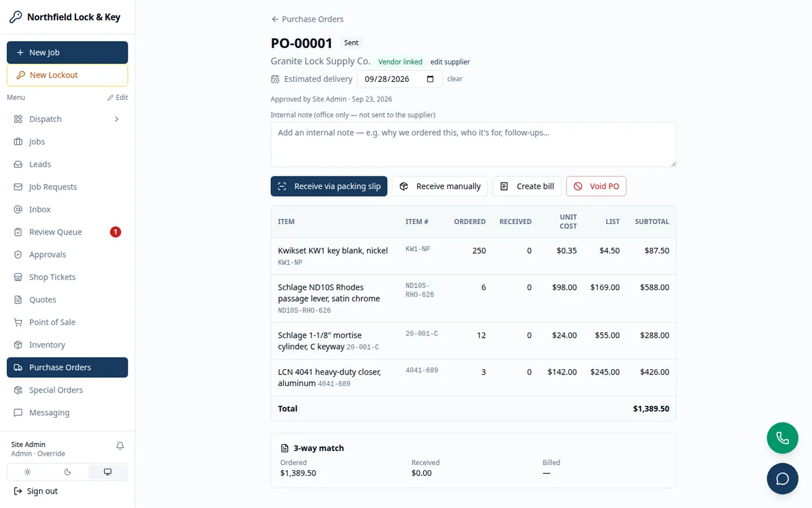812x508 pixels.
Task: Click the internal note text area
Action: pyautogui.click(x=473, y=145)
